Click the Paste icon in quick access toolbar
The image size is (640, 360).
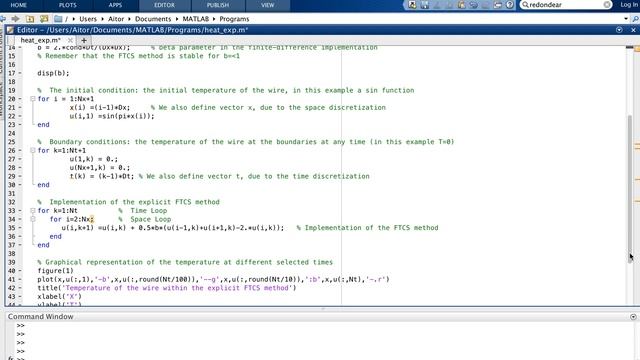coord(461,5)
